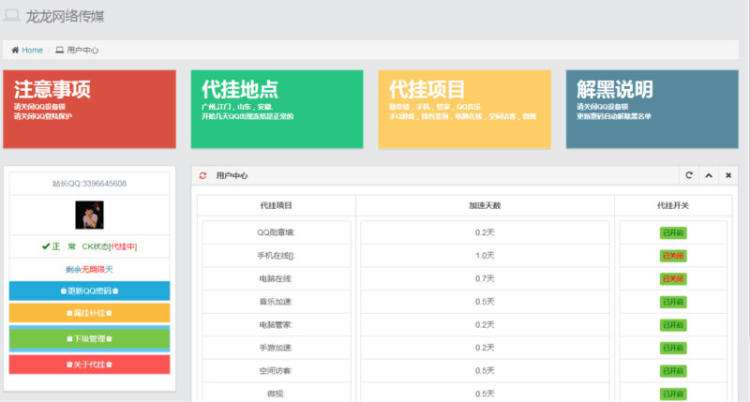Open the Home breadcrumb link

pos(32,49)
